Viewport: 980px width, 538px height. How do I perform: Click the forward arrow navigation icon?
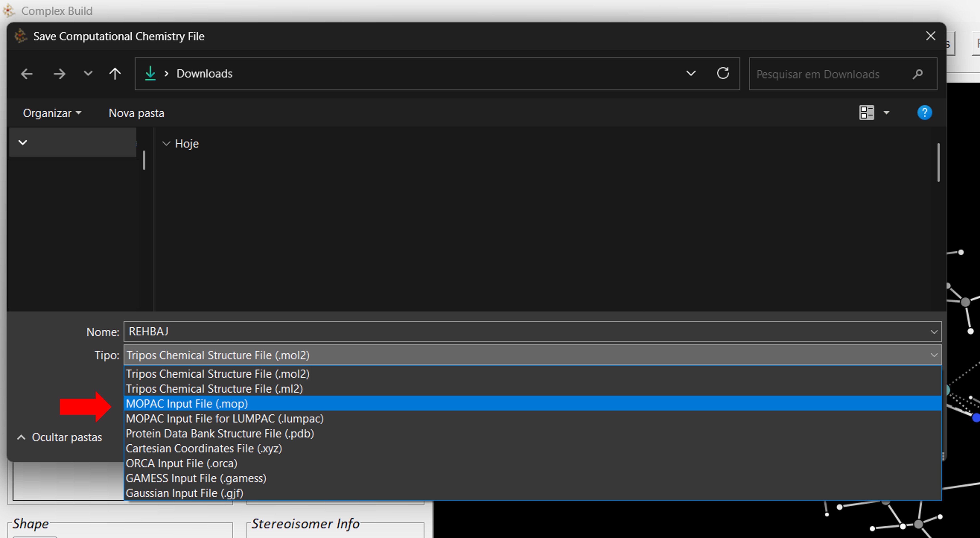59,74
